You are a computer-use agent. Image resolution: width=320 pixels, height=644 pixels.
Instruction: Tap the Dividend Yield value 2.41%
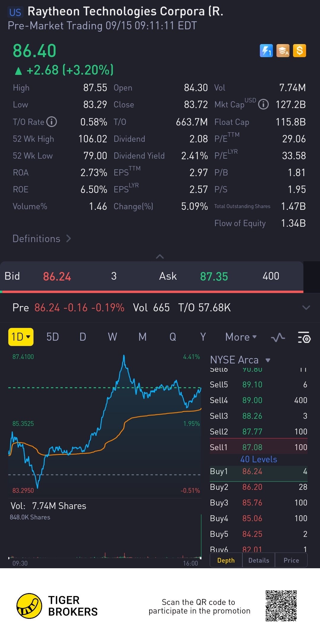point(194,155)
